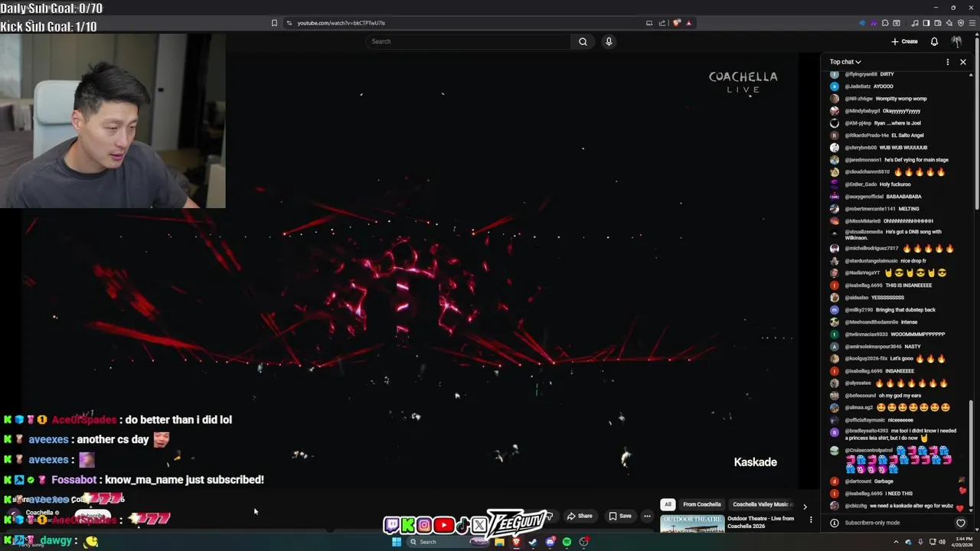This screenshot has width=980, height=551.
Task: Open the Brave Rewards triangle icon
Action: point(689,23)
